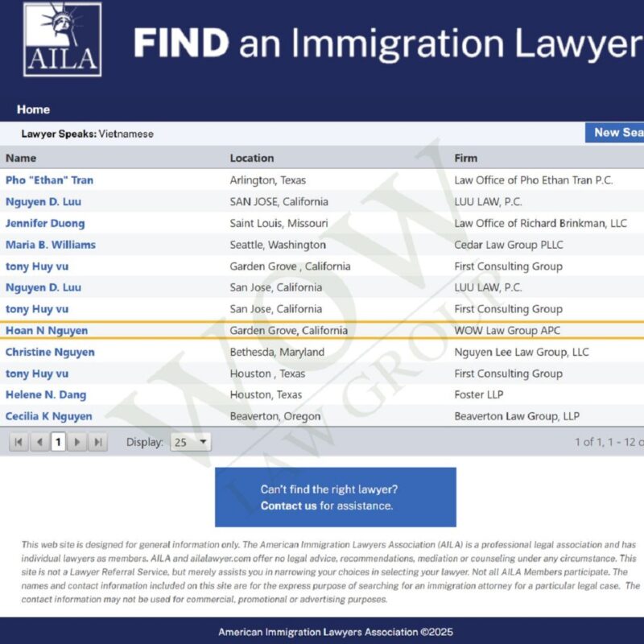
Task: Go to the first page of results
Action: pyautogui.click(x=19, y=442)
